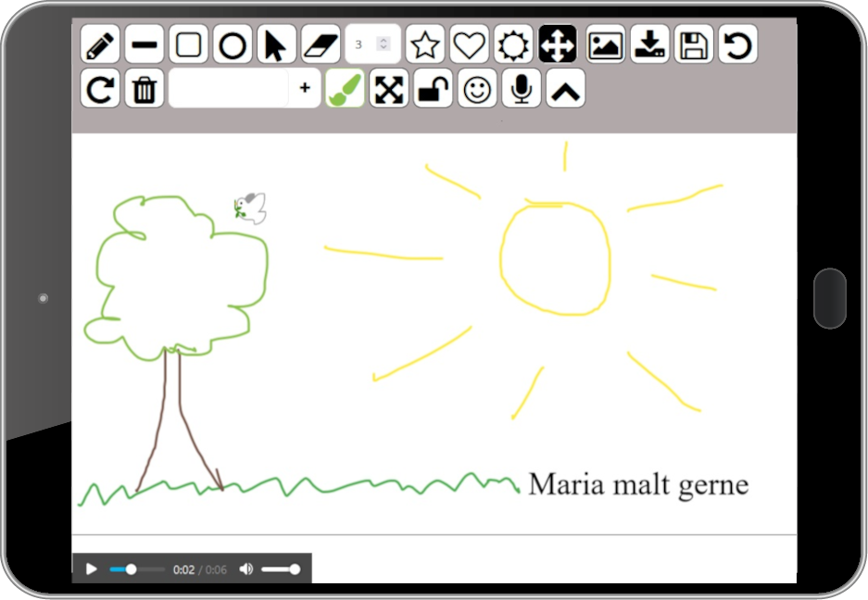The height and width of the screenshot is (600, 868).
Task: Select the Eraser tool
Action: click(x=321, y=44)
